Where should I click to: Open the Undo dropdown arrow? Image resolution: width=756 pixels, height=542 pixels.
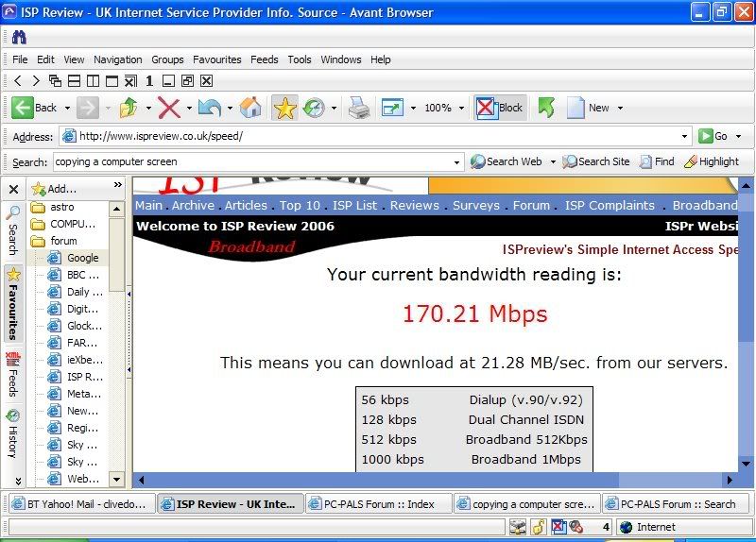click(230, 108)
